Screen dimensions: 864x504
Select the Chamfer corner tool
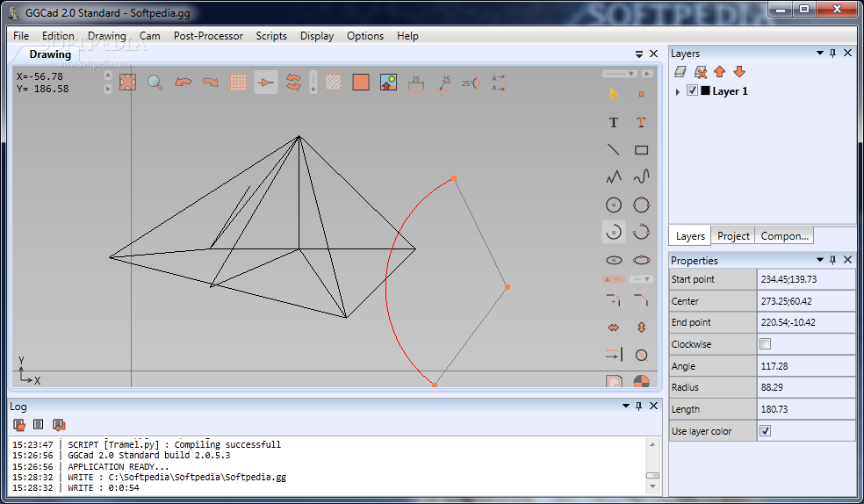(x=641, y=300)
